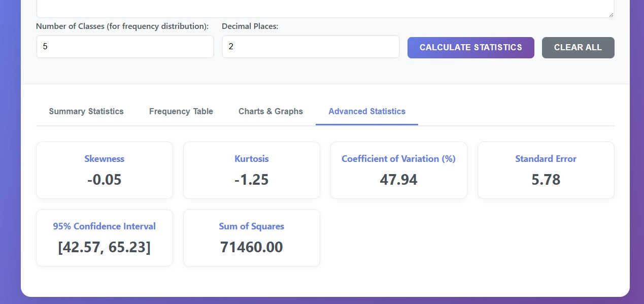This screenshot has width=644, height=304.
Task: Open the Frequency Table tab
Action: [181, 111]
